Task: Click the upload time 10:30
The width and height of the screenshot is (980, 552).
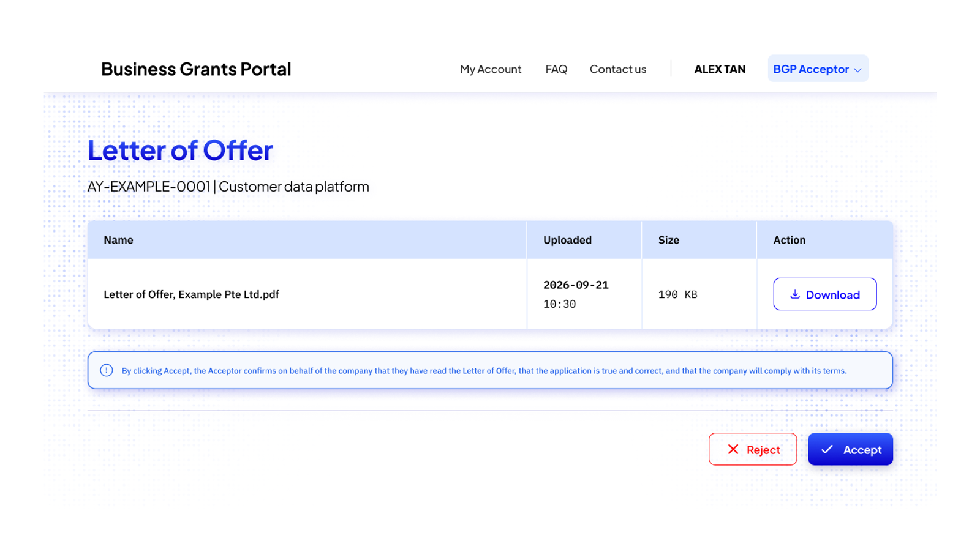Action: 559,304
